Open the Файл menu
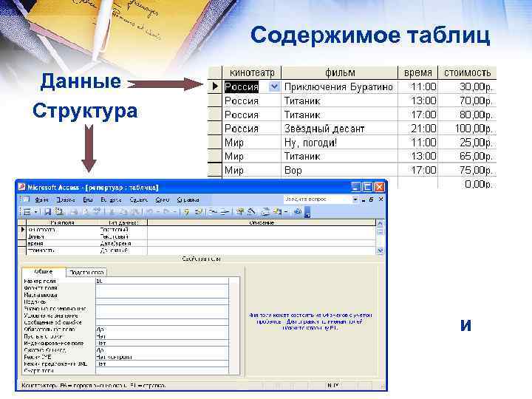The height and width of the screenshot is (399, 532). point(41,199)
